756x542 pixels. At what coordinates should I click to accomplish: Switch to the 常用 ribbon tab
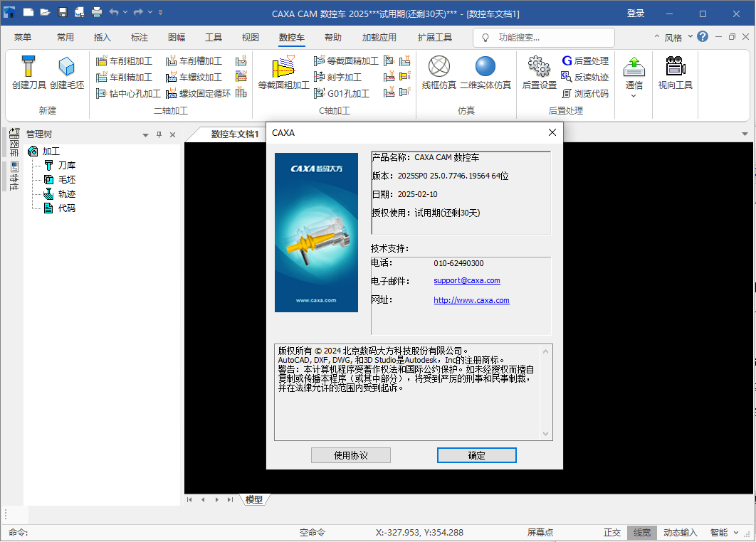coord(65,37)
